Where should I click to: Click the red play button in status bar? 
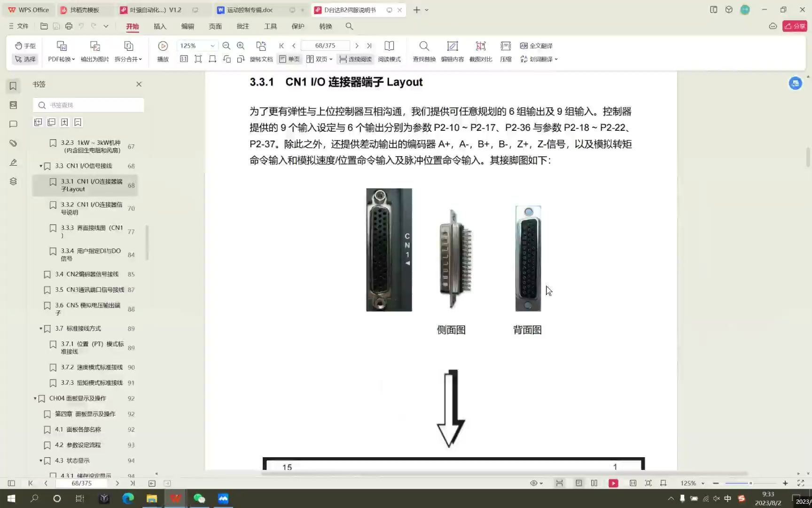pos(613,483)
